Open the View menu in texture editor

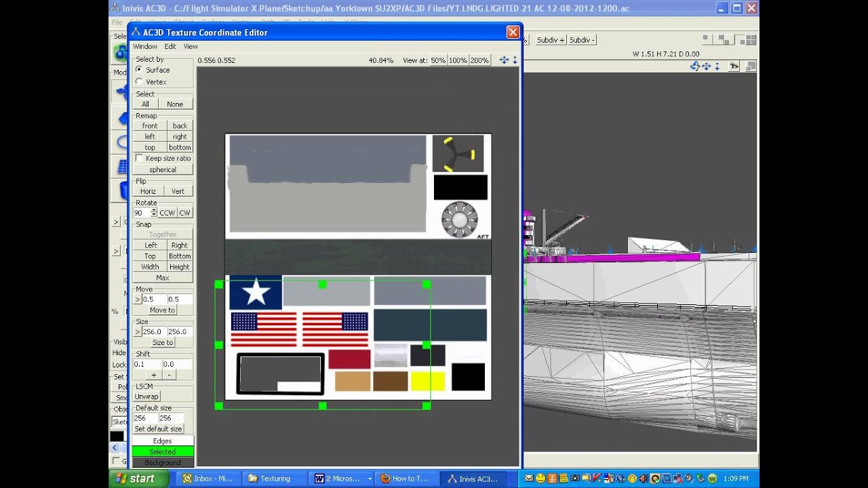coord(191,47)
